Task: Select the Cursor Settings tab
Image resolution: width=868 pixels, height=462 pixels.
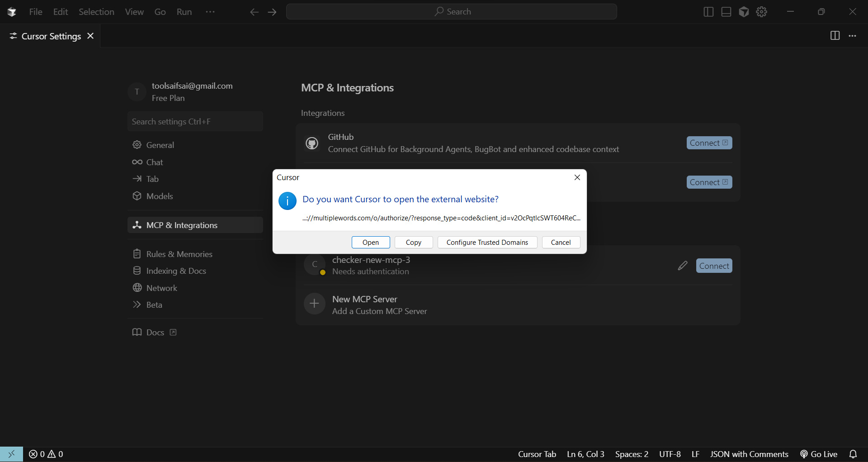Action: (51, 36)
